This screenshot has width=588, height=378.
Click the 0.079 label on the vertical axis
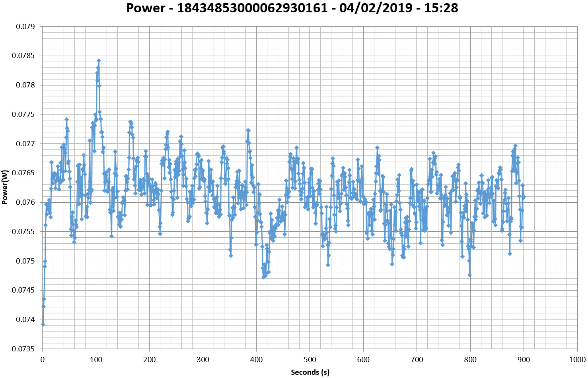[25, 27]
